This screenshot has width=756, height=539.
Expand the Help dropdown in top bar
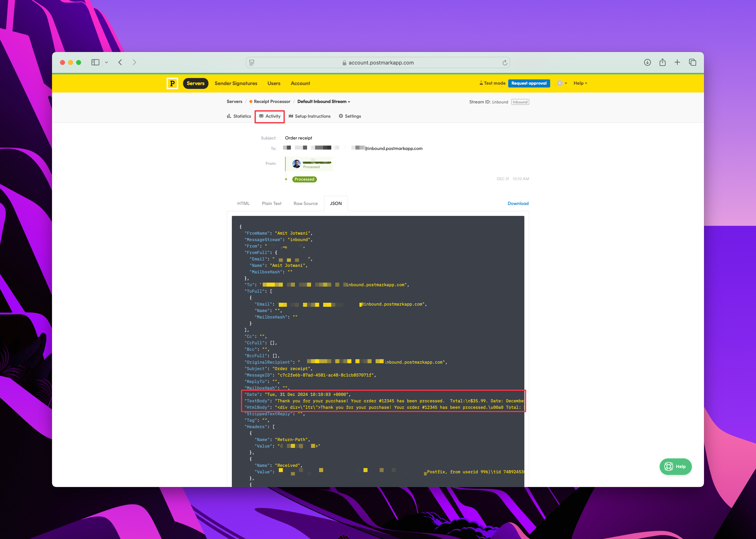pos(580,83)
